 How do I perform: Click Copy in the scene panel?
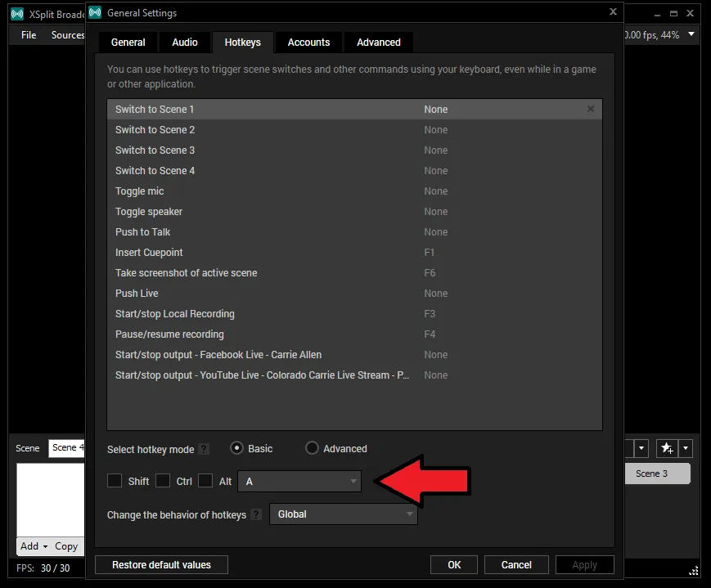tap(66, 546)
